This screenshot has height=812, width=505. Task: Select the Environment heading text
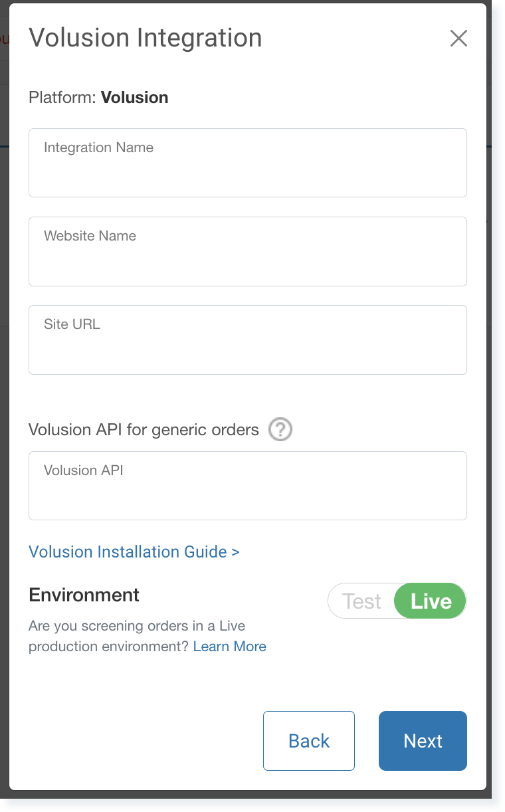[84, 595]
